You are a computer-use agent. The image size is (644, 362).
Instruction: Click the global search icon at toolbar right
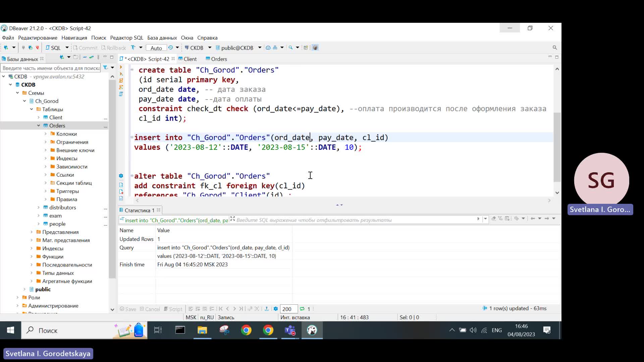pos(555,48)
